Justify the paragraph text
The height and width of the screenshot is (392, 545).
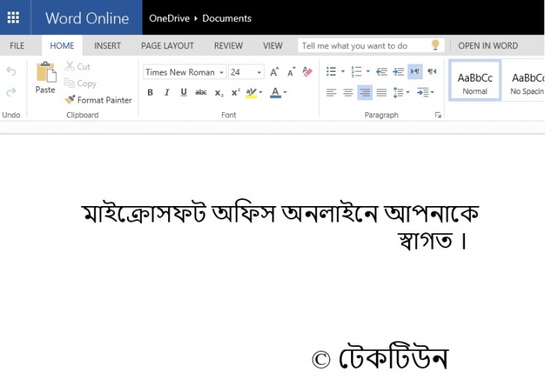[381, 93]
